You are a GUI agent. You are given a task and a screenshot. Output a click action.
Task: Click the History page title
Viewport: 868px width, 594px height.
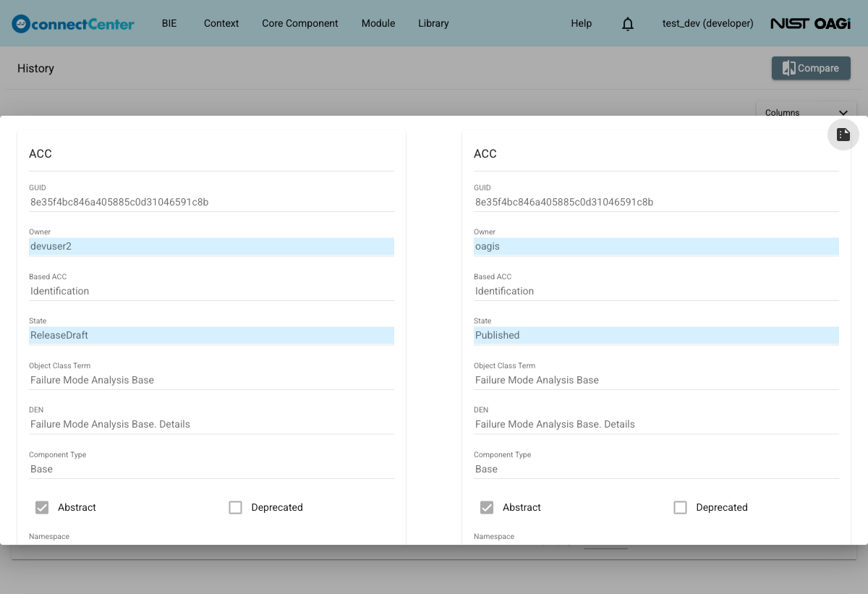point(36,68)
